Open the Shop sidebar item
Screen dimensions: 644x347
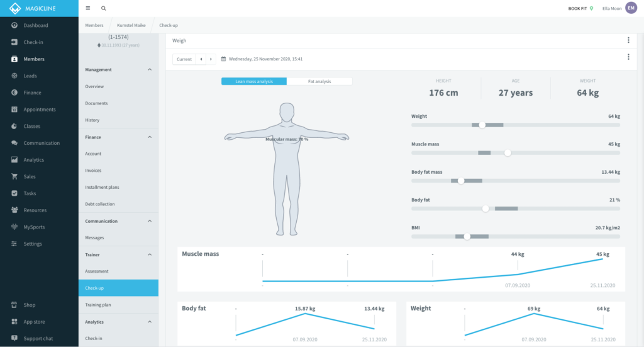[30, 305]
